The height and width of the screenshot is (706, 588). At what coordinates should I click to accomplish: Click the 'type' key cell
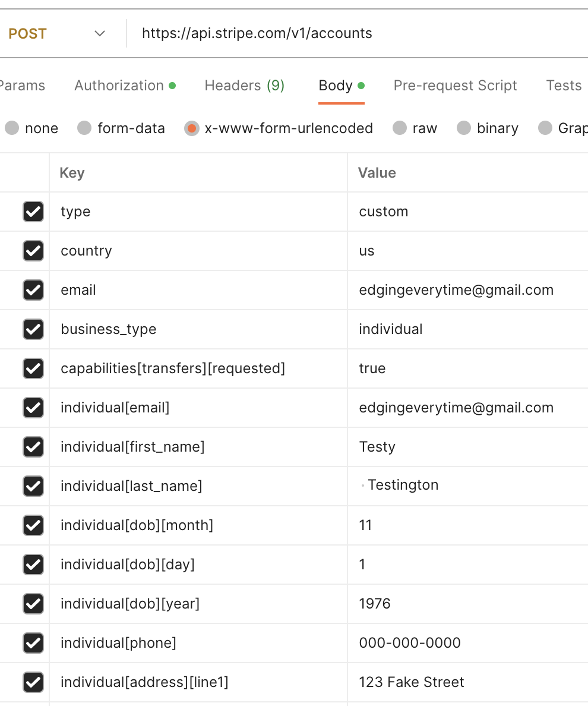click(198, 212)
